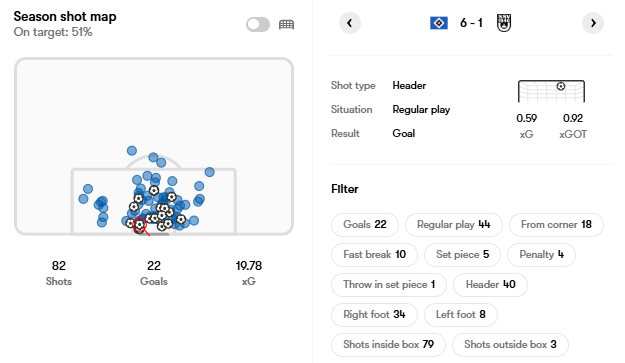The width and height of the screenshot is (625, 363).
Task: Go to the previous shot with left chevron
Action: pyautogui.click(x=350, y=23)
